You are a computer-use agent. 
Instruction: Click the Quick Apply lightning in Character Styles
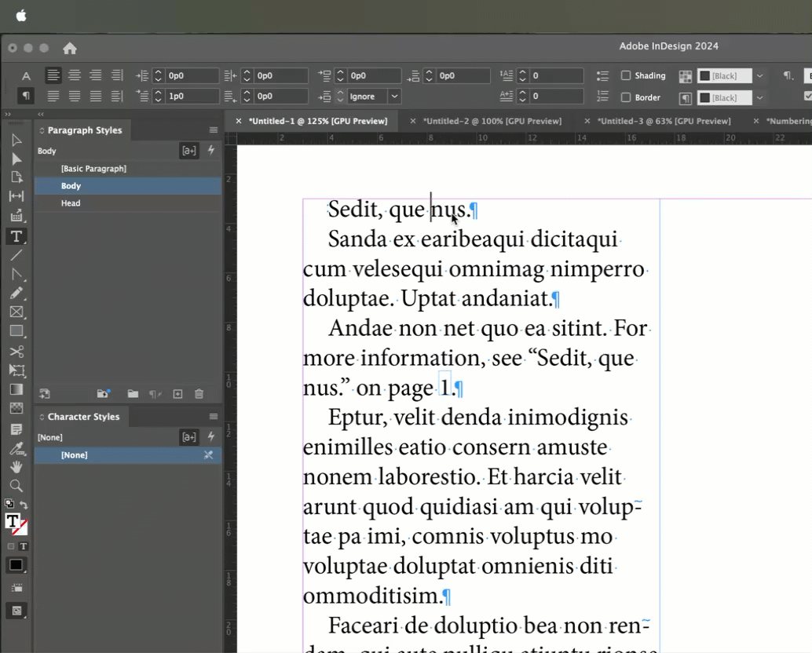(x=211, y=437)
